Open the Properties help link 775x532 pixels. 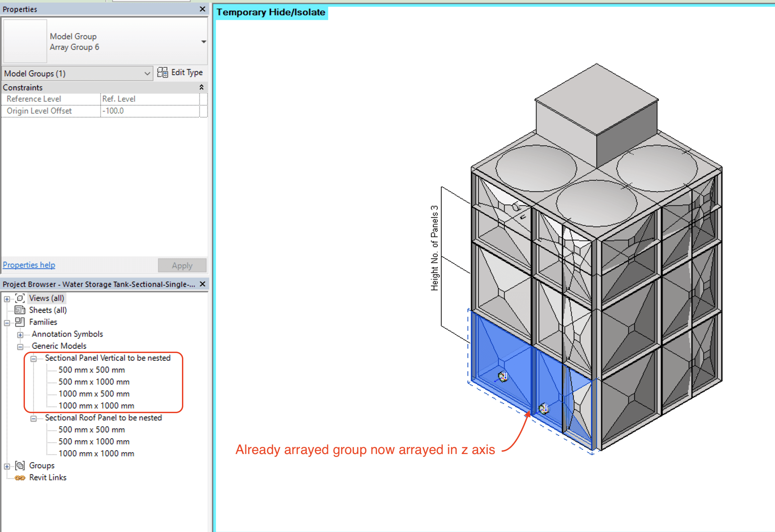pyautogui.click(x=29, y=265)
